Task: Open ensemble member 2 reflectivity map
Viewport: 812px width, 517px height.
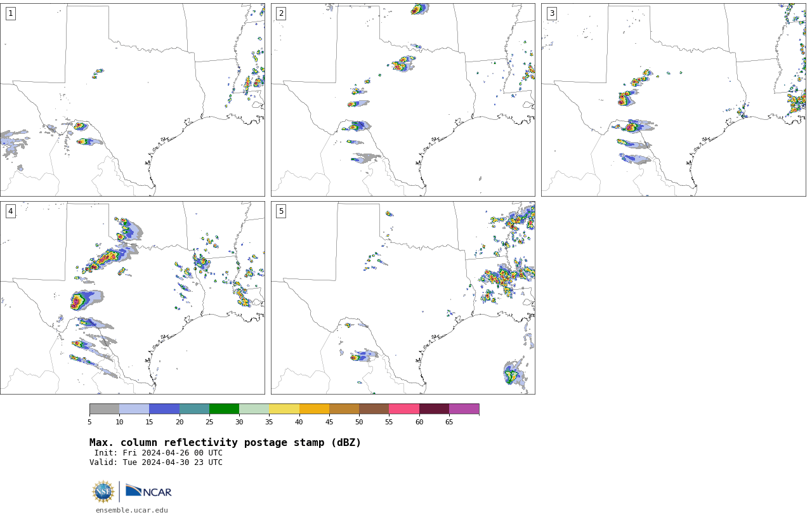Action: 403,100
